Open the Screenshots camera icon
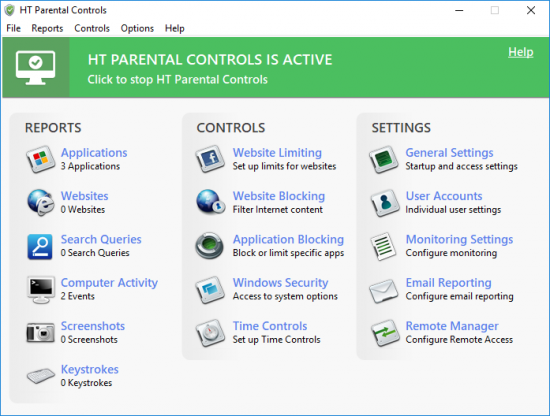Viewport: 550px width, 416px height. 41,333
